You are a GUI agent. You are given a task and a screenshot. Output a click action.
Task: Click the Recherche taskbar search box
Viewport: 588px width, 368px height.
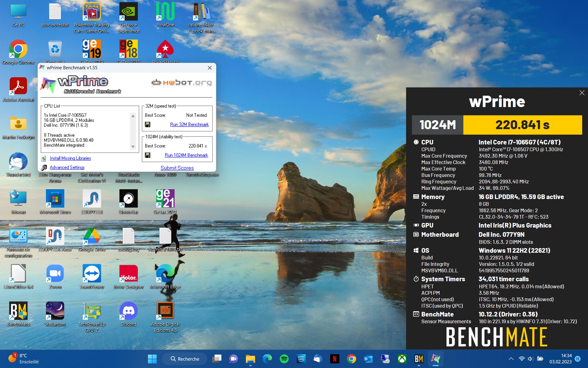185,359
